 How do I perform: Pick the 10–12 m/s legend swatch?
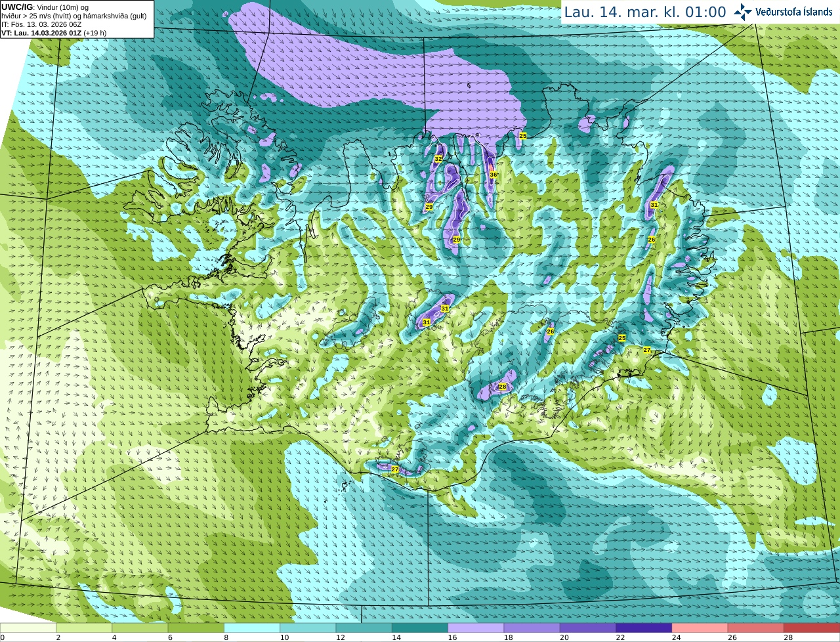coord(308,628)
